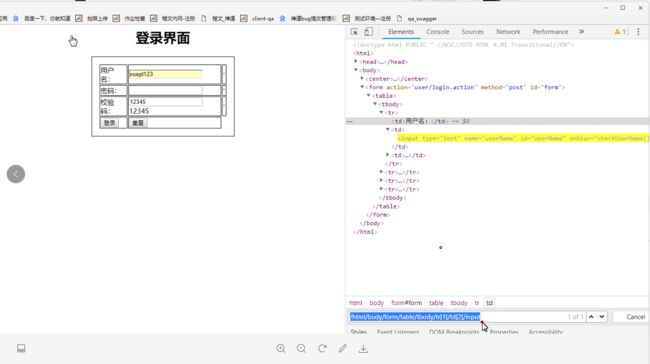Click the download icon in bottom toolbar

(x=363, y=349)
